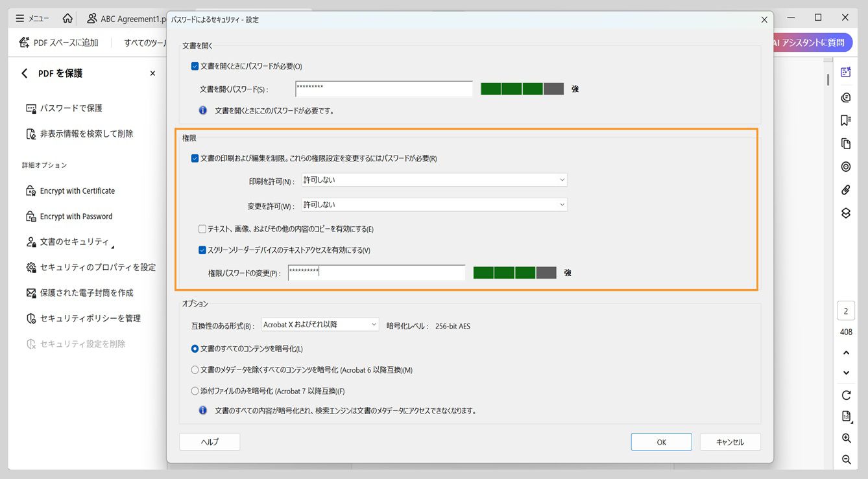Open the AI assistant sparkle icon in the right rail
This screenshot has width=868, height=479.
click(845, 72)
